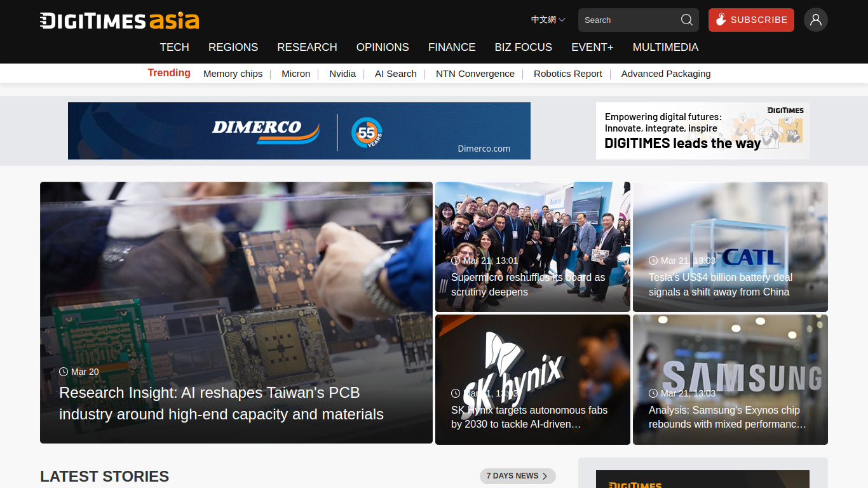Click the clock icon on the PCB Research Insight story
868x488 pixels.
coord(64,372)
